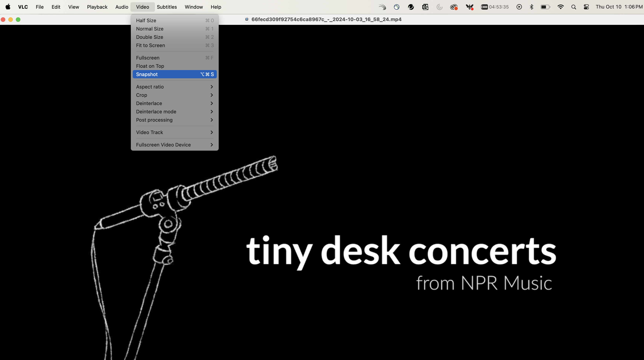Click the striped wing menu bar icon

(382, 7)
